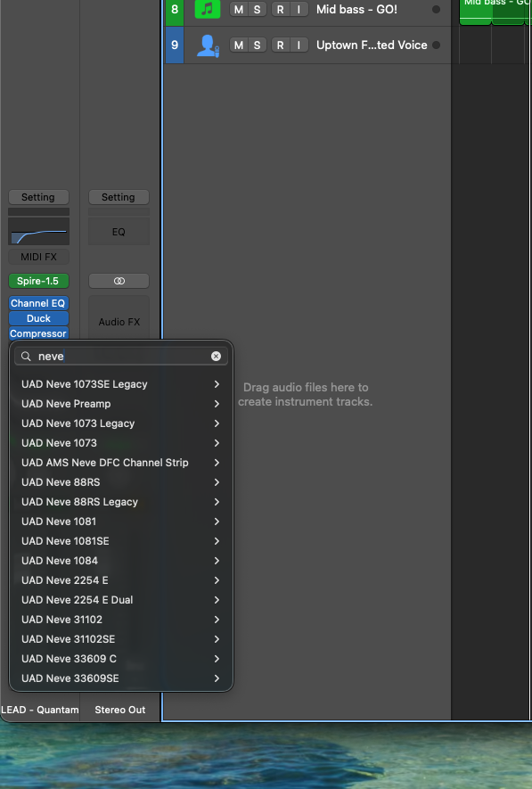Click the blue vocalist icon on track 9
This screenshot has width=532, height=789.
pyautogui.click(x=208, y=45)
